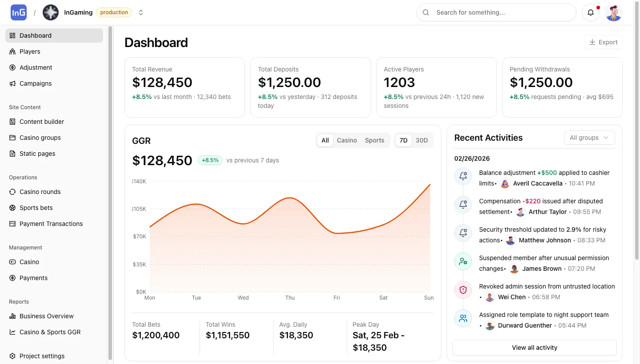Open Casino rounds under Operations

pyautogui.click(x=40, y=192)
